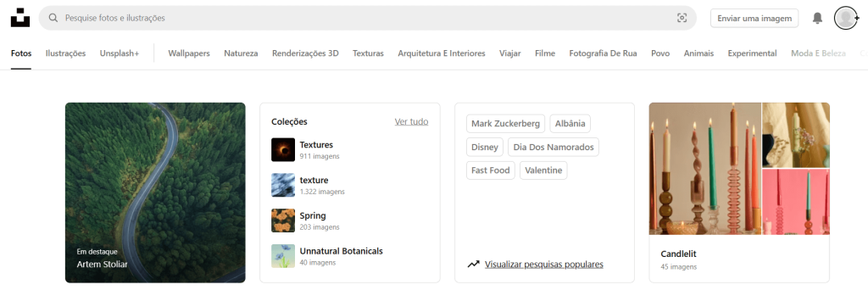Click the blue texture thumbnail
Screen dimensions: 868x307
coord(283,185)
